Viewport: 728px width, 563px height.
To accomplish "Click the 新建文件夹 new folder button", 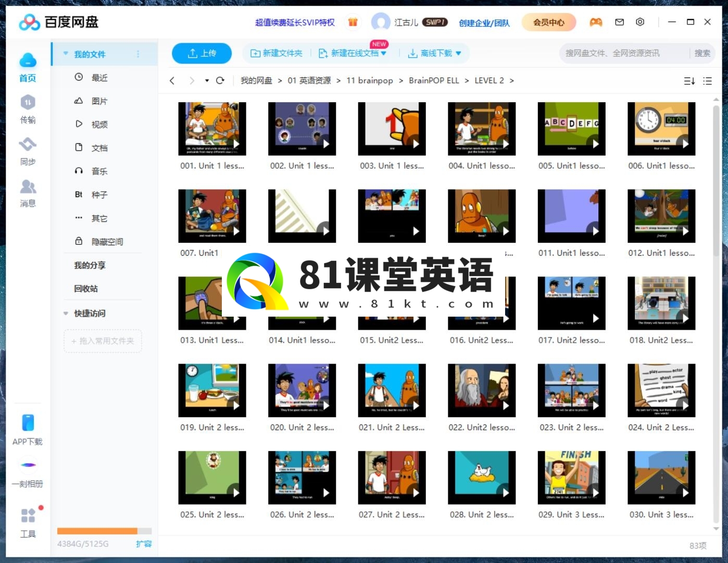I will [277, 53].
